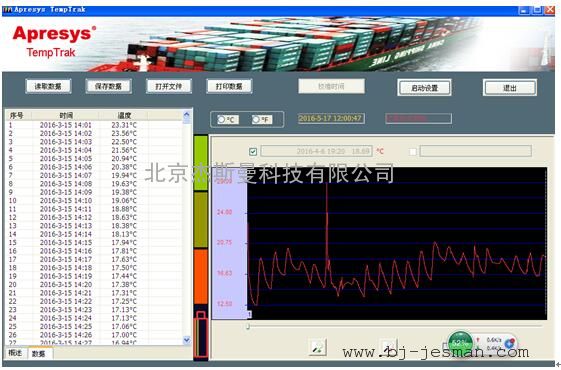Click data list scrollbar down arrow
Viewport: 561px width, 370px height.
[187, 340]
